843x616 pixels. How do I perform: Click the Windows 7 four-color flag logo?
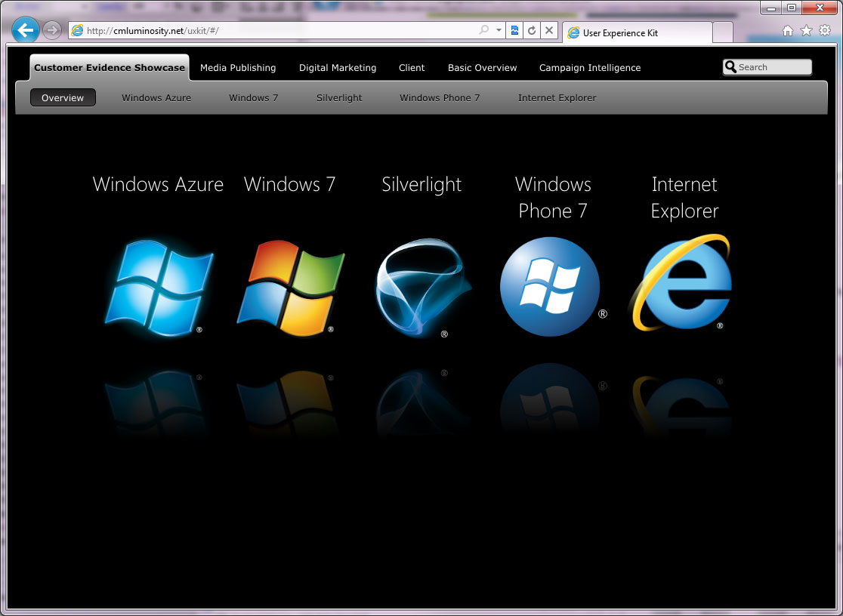(290, 288)
